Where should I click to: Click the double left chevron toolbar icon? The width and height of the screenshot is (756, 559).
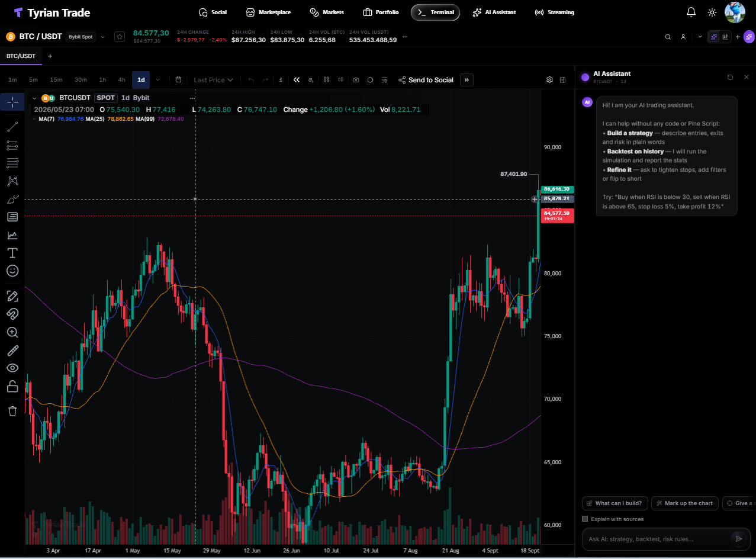(297, 80)
